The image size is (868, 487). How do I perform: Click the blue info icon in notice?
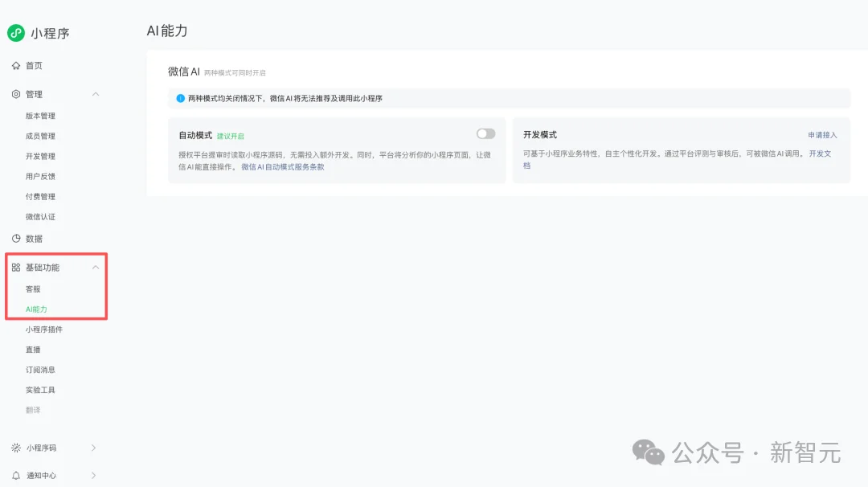tap(181, 99)
